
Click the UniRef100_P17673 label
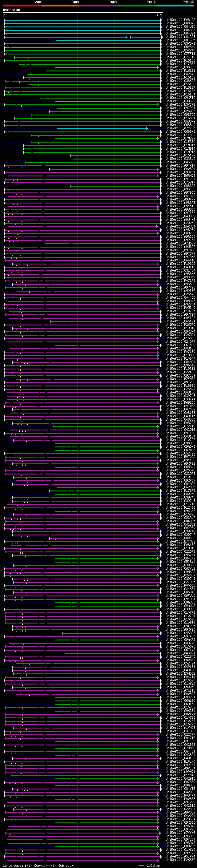(180, 491)
